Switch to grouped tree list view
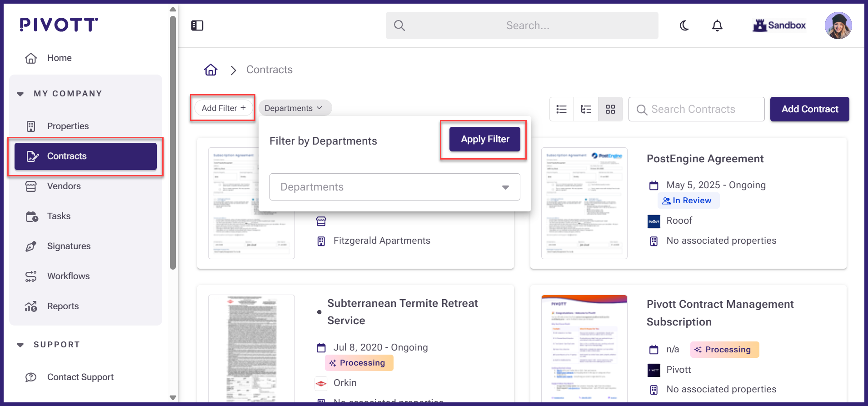The height and width of the screenshot is (406, 868). coord(586,109)
